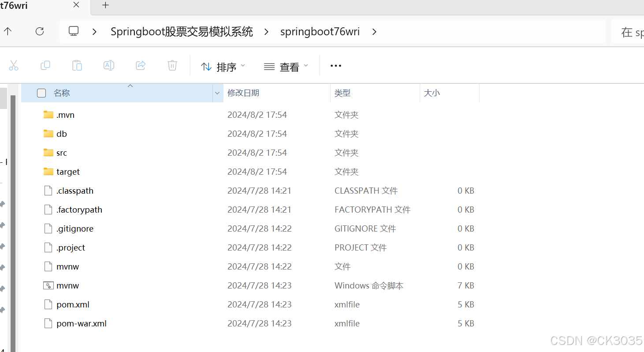Click the Paste icon
The width and height of the screenshot is (644, 352).
coord(77,65)
